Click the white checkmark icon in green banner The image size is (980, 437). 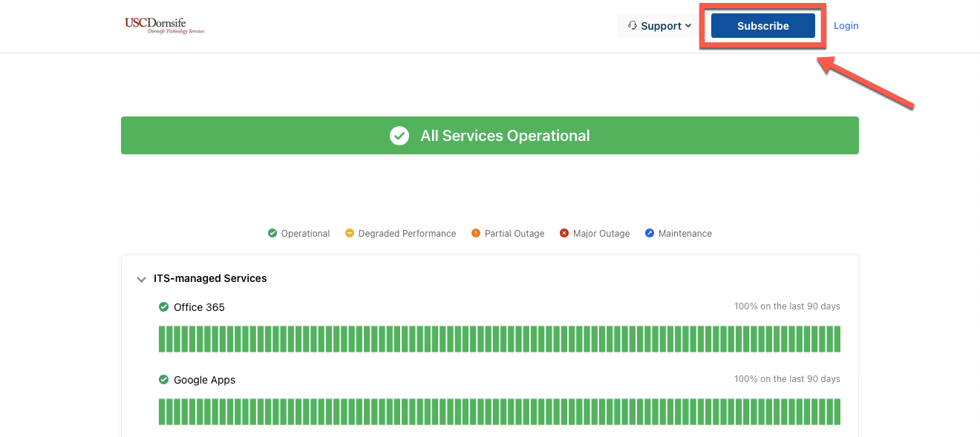pos(399,136)
